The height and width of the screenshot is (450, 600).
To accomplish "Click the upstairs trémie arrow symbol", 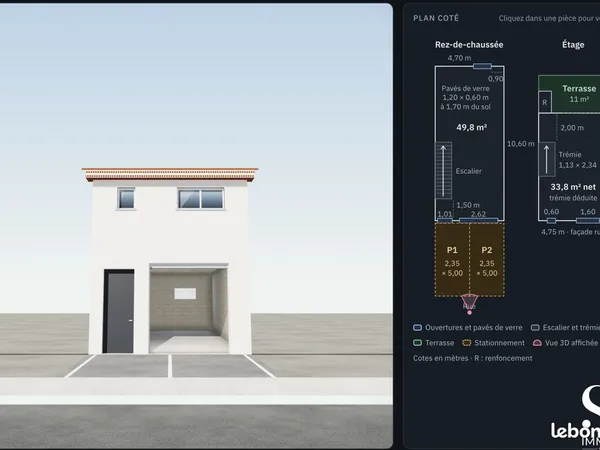I will (547, 160).
